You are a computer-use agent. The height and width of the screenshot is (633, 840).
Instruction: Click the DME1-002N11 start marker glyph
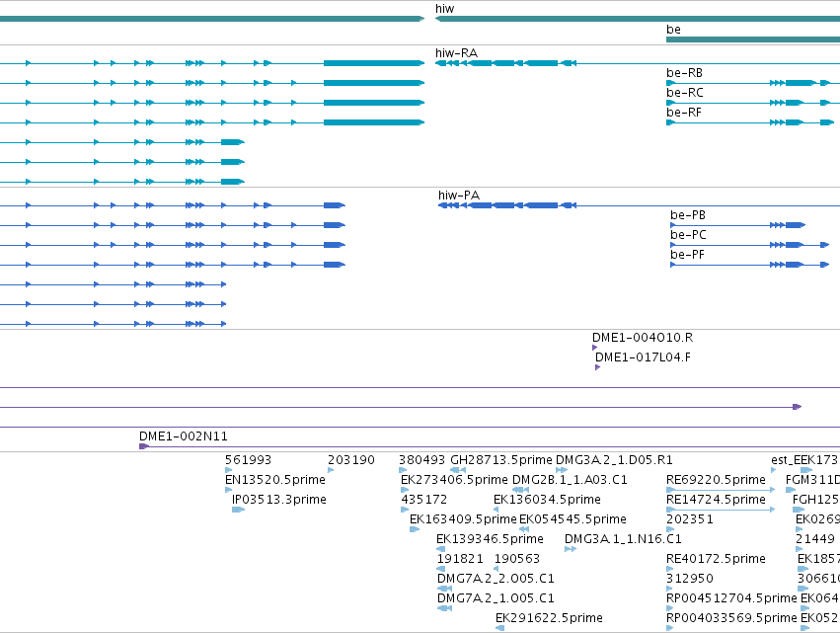point(143,446)
